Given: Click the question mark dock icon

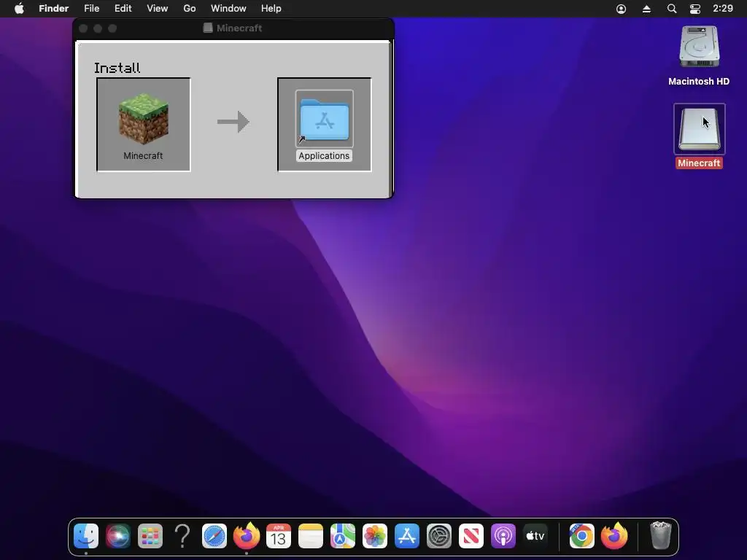Looking at the screenshot, I should click(182, 536).
